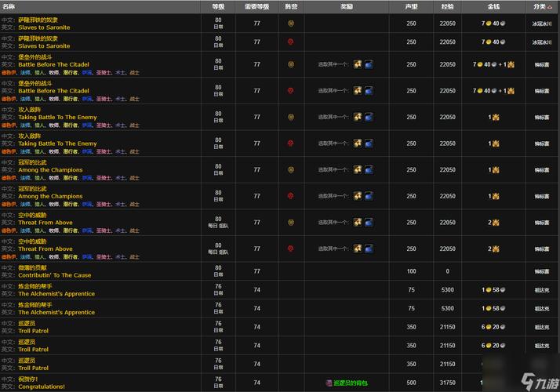The image size is (560, 392).
Task: Sort by the 需要等级 column header
Action: pos(256,6)
